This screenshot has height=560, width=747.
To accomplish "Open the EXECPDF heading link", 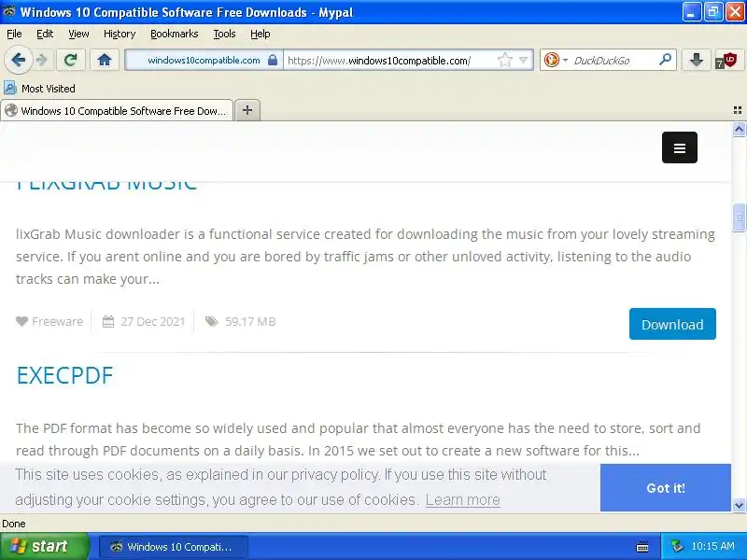I will pos(64,376).
